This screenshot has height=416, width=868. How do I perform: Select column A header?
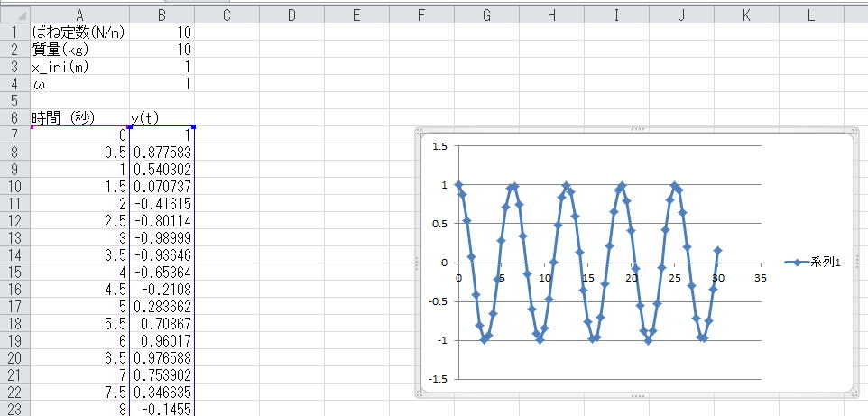pos(80,14)
